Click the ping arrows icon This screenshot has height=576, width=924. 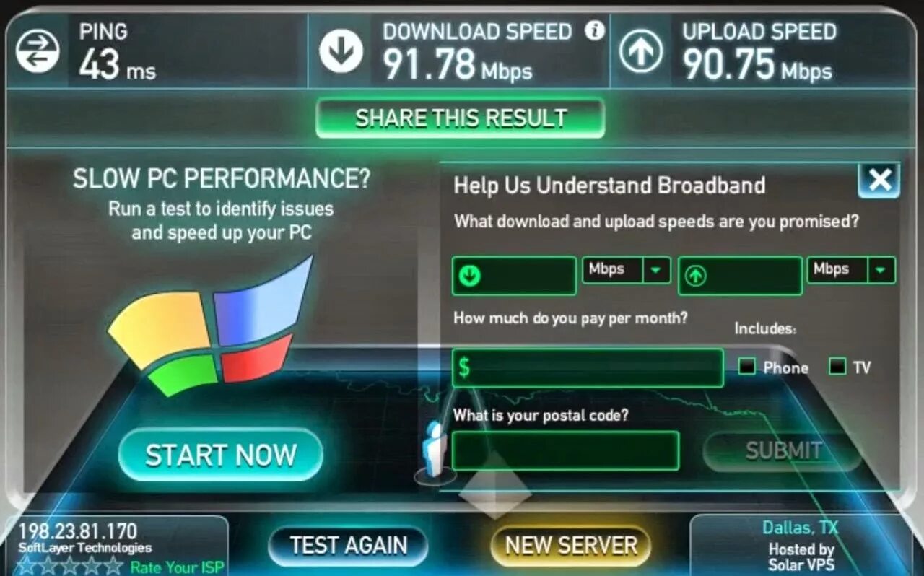tap(38, 52)
